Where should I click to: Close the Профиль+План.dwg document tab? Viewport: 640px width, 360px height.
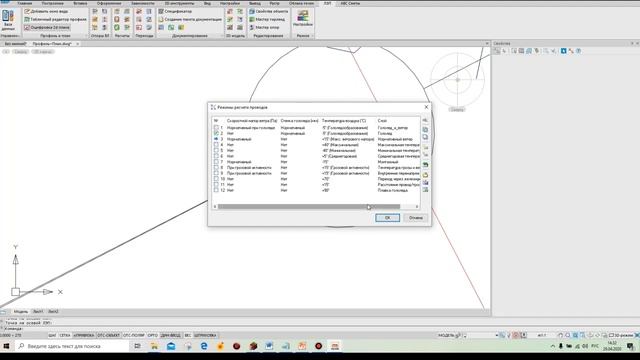[78, 44]
